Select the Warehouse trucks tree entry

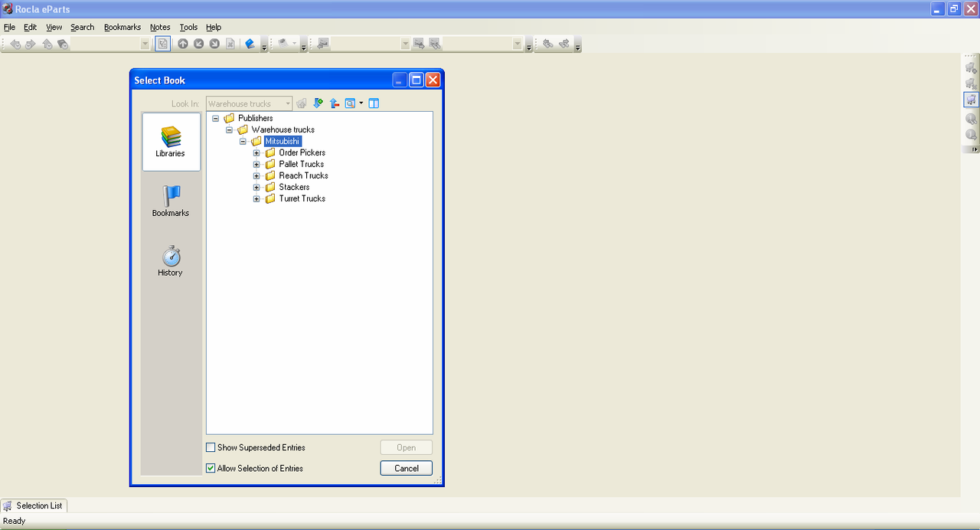coord(283,129)
